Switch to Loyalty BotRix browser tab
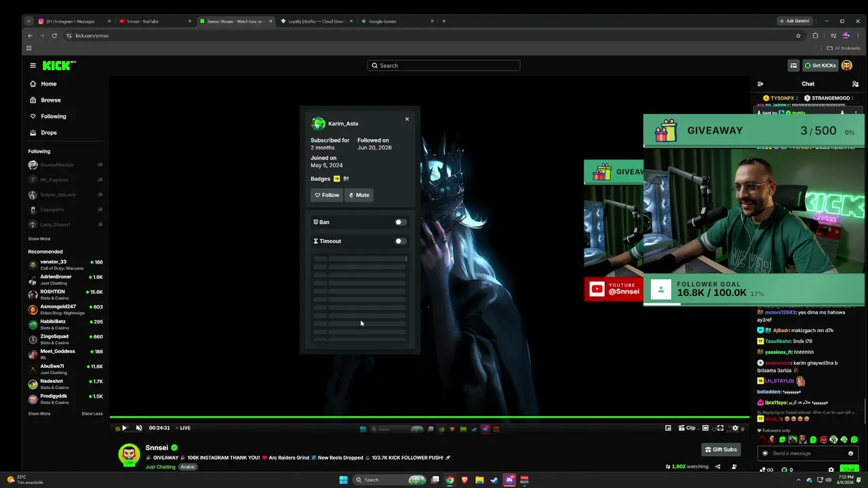This screenshot has height=488, width=868. 316,21
